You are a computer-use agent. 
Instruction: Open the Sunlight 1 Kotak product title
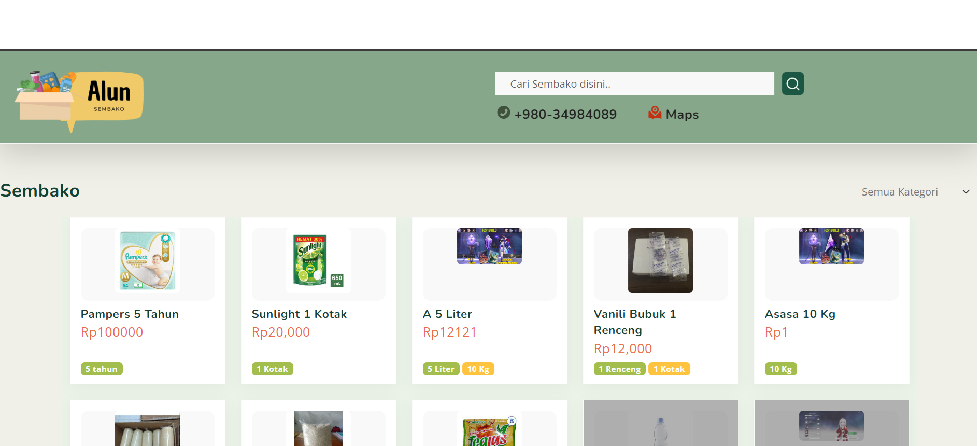[x=299, y=314]
